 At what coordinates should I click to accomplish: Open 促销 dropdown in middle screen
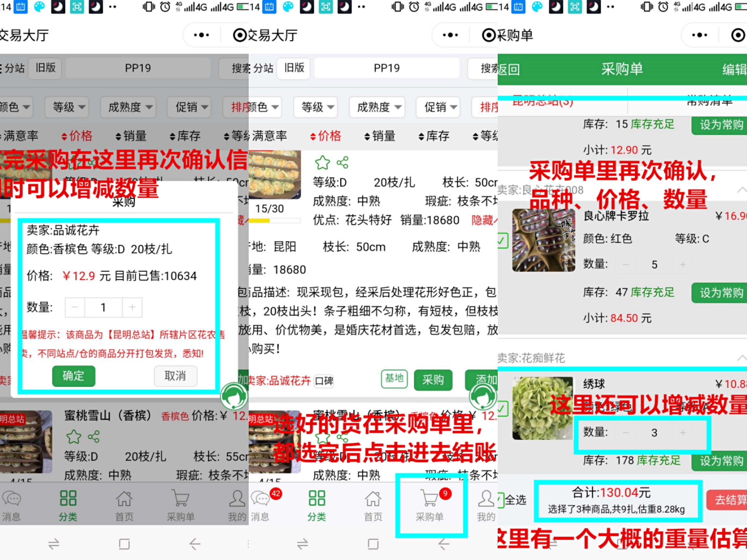(438, 107)
